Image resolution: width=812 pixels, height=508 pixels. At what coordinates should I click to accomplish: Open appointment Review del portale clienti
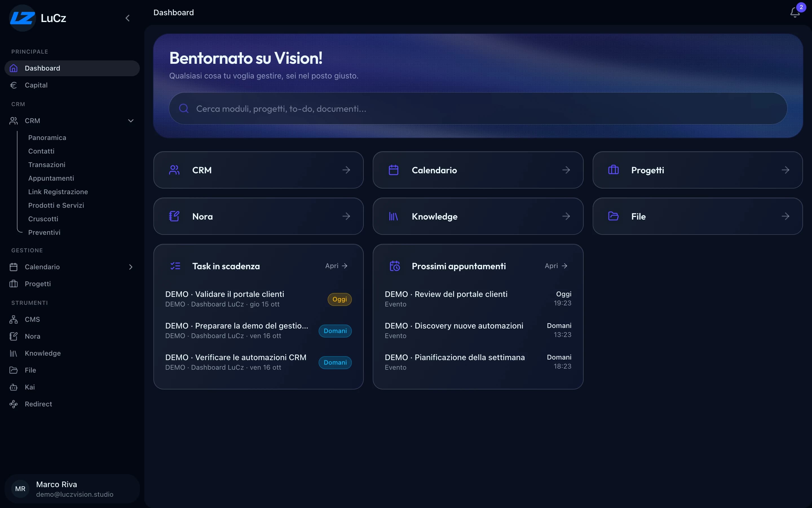click(x=478, y=299)
